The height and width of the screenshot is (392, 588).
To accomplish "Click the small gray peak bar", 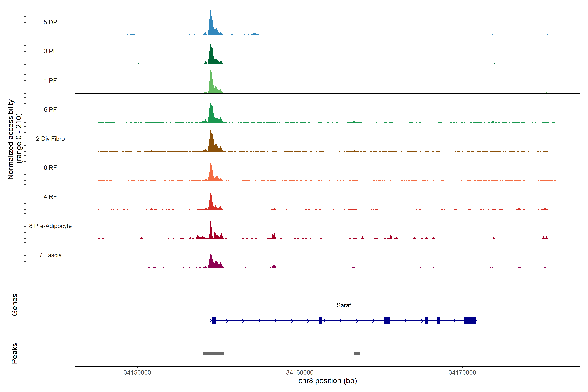I will click(357, 353).
